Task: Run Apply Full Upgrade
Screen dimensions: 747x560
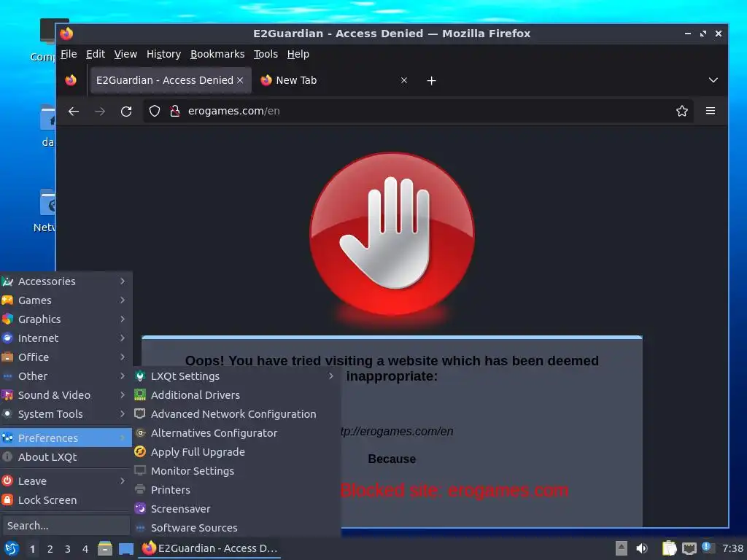Action: coord(236,452)
